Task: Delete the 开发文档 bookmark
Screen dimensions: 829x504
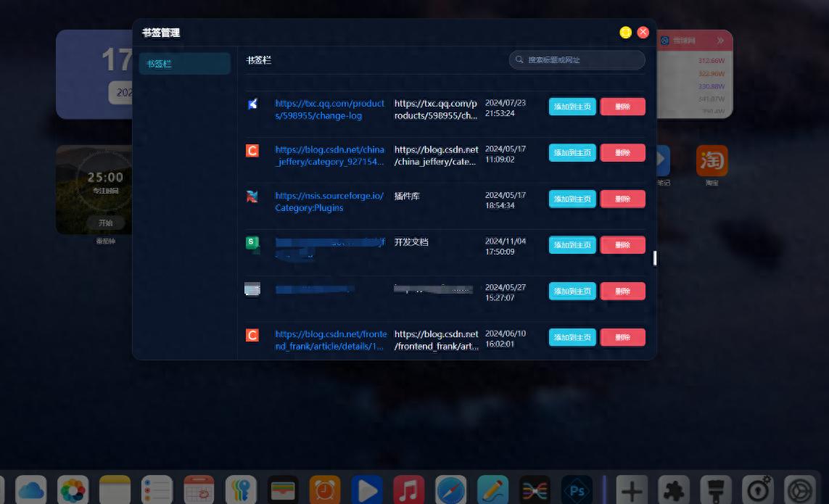Action: pos(623,245)
